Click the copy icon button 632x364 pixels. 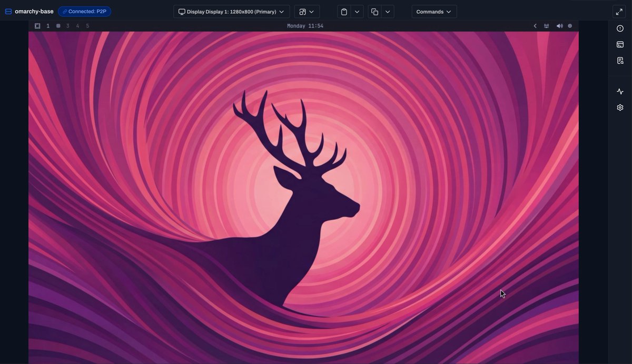(374, 12)
